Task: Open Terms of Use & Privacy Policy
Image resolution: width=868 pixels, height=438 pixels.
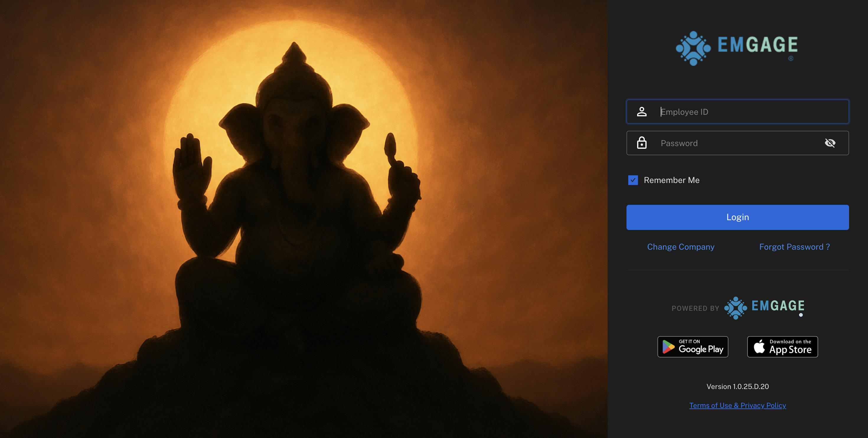Action: [737, 405]
